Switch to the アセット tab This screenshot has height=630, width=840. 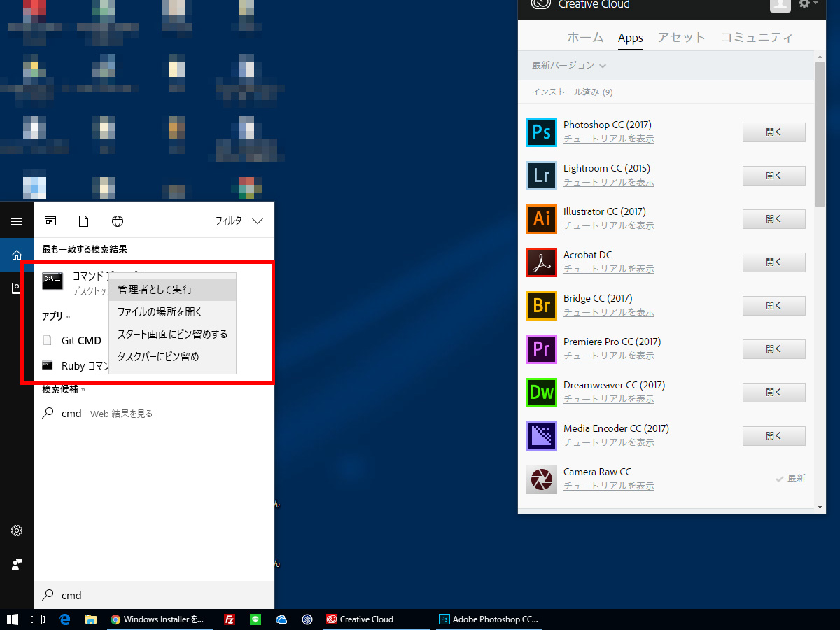point(680,37)
